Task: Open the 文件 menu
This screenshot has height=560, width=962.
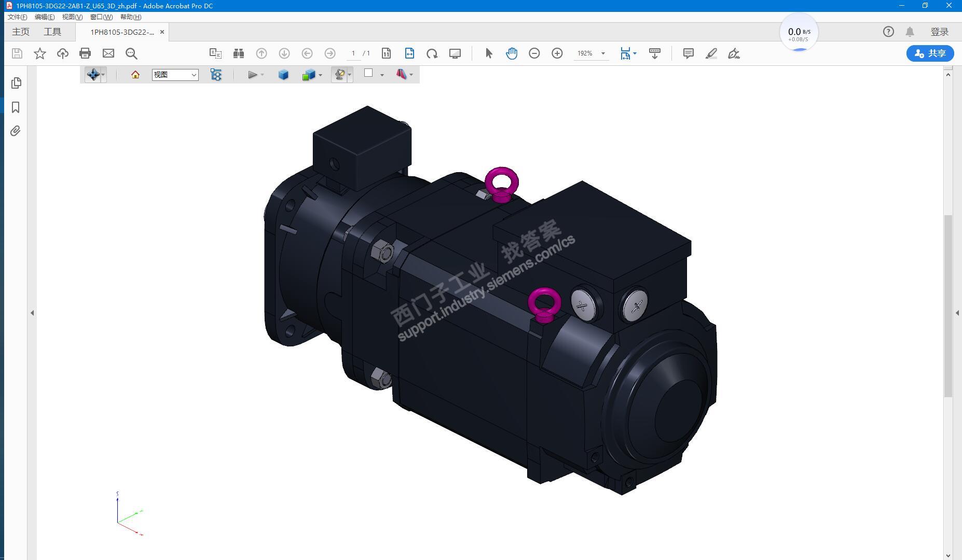Action: pos(17,17)
